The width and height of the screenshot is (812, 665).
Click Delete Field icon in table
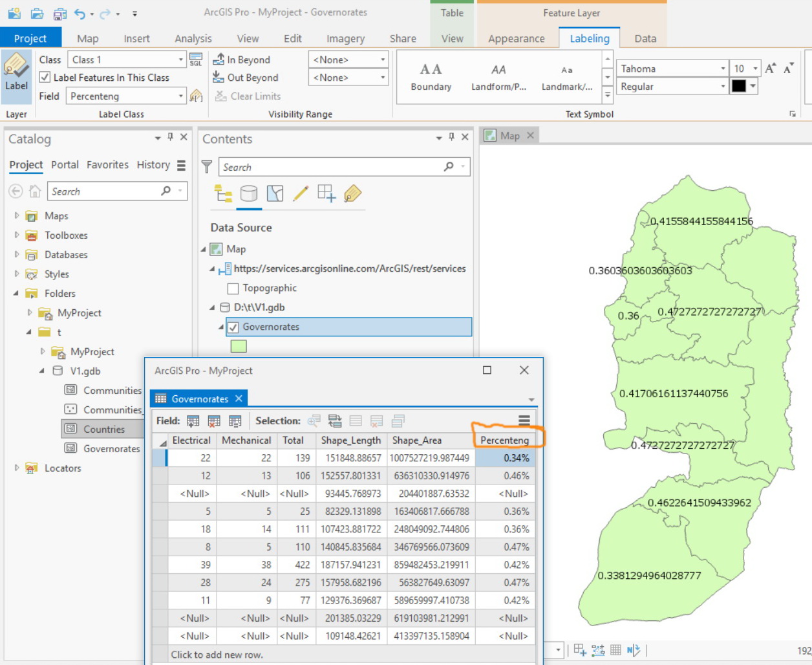click(214, 421)
